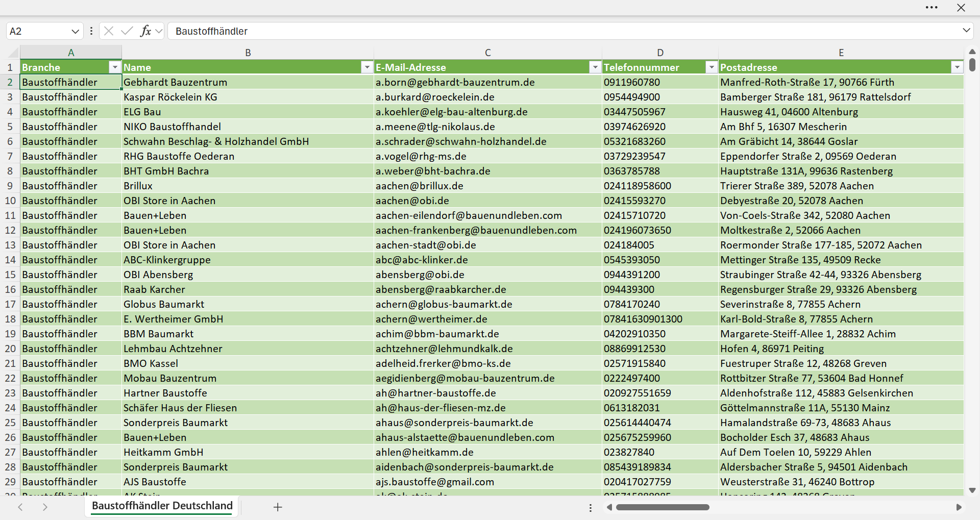The image size is (980, 520).
Task: Select column A header
Action: click(x=71, y=53)
